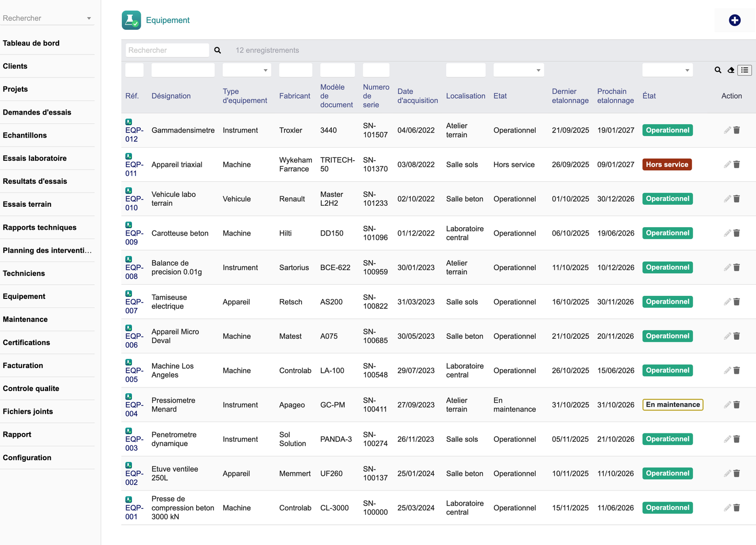Go to Essais laboratoire in the sidebar

point(35,158)
